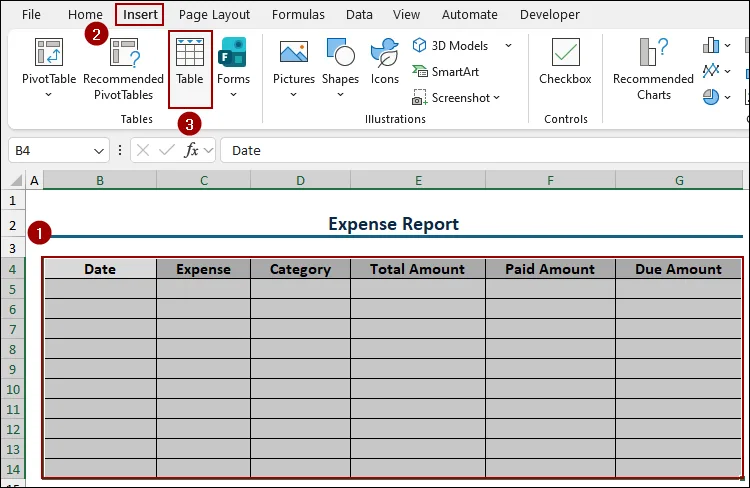Click the Screenshot tool

coord(450,98)
